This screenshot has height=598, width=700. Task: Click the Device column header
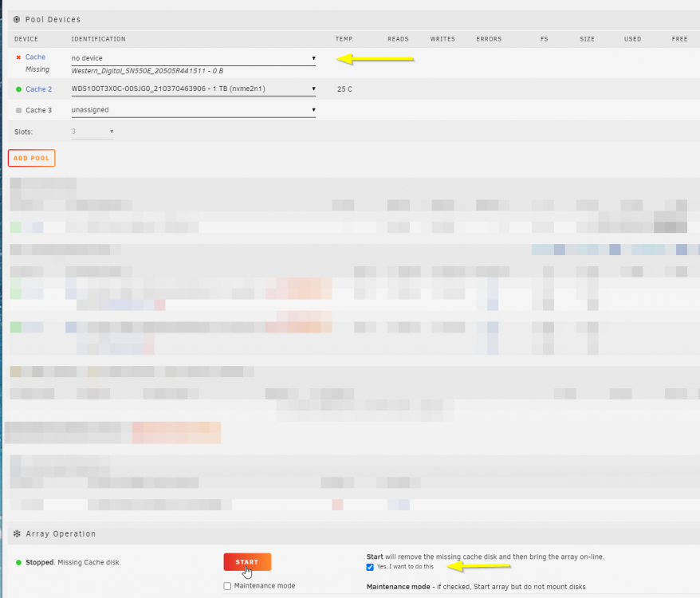click(26, 39)
